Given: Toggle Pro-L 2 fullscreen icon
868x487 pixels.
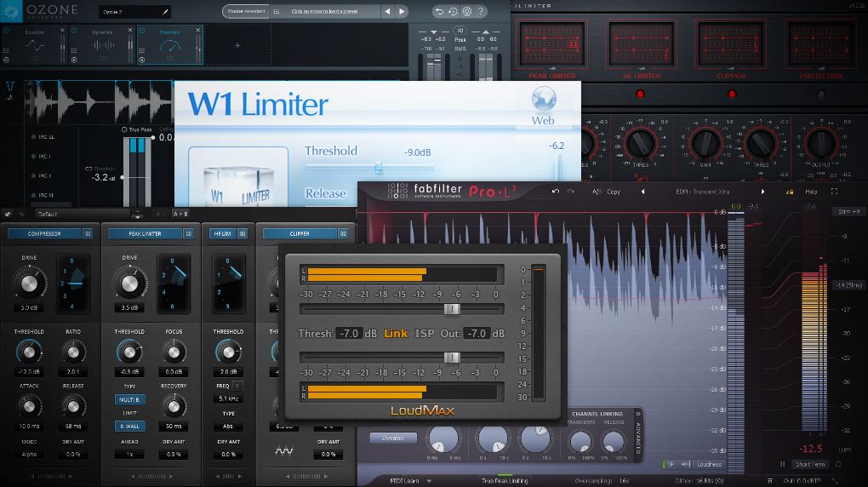Looking at the screenshot, I should [x=834, y=192].
